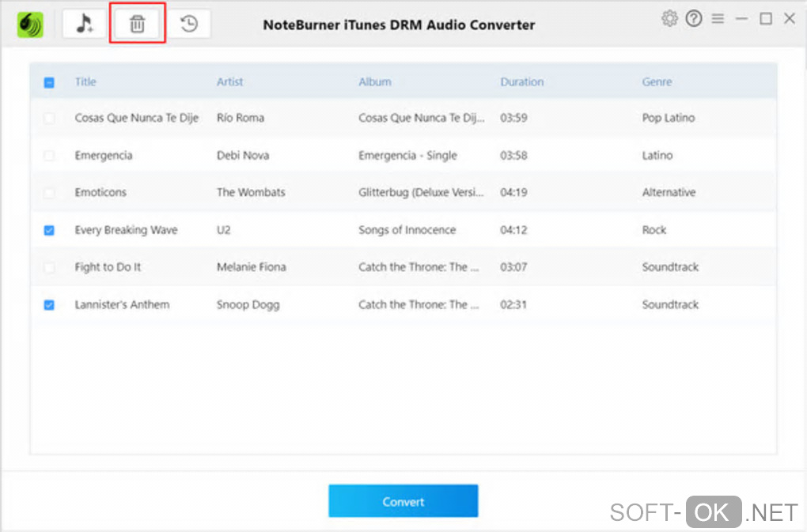Sort by the Album column header
The image size is (807, 532).
375,81
